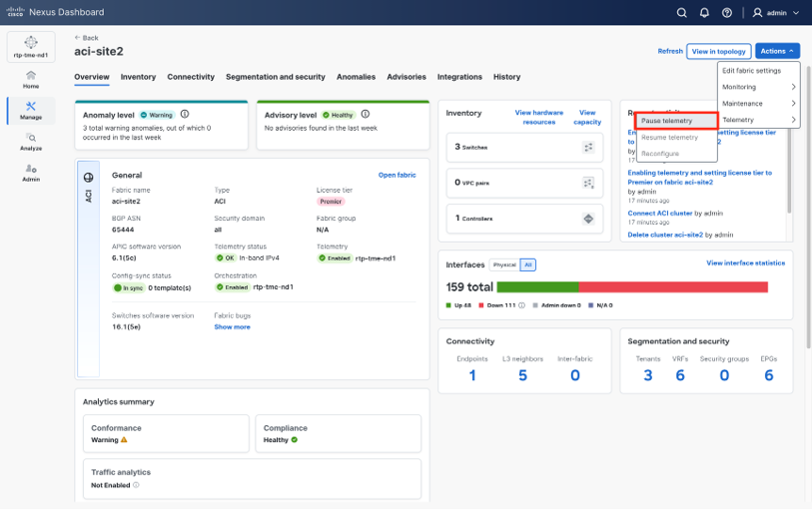Image resolution: width=812 pixels, height=509 pixels.
Task: Show info for Anomaly level
Action: click(185, 115)
